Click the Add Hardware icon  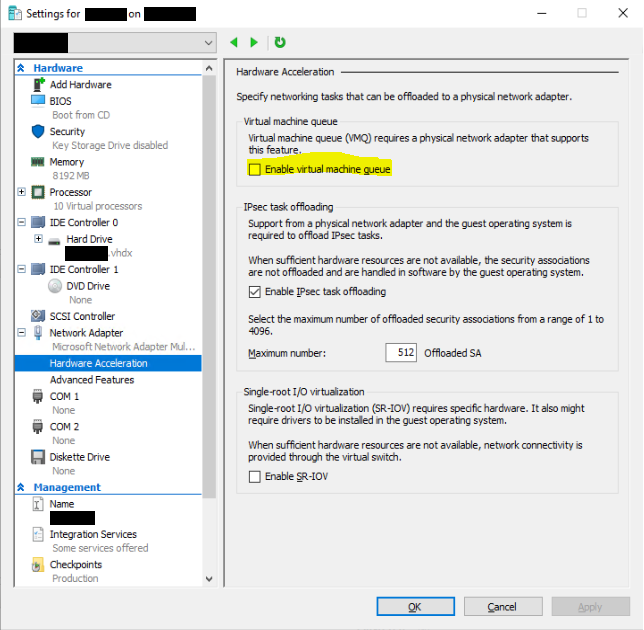(38, 84)
